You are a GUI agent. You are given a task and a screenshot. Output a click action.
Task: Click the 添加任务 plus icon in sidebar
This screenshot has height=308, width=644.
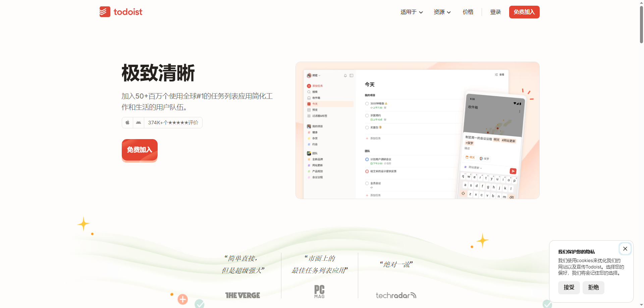[309, 85]
